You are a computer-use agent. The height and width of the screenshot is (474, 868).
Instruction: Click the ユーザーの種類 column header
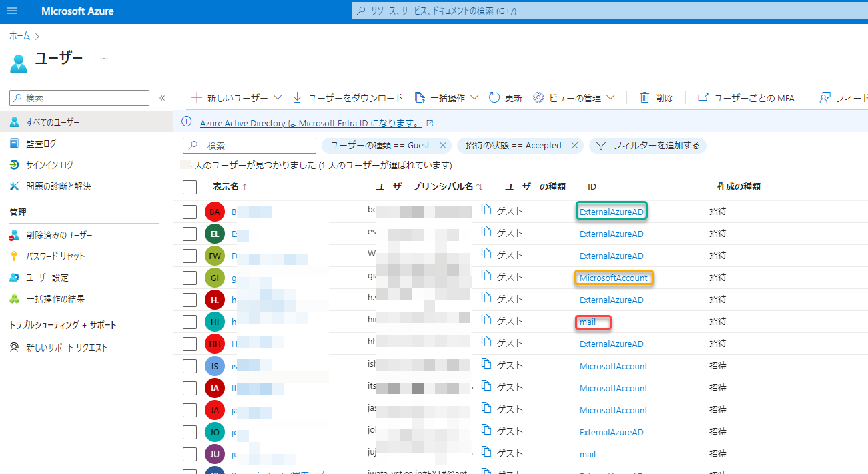tap(535, 186)
